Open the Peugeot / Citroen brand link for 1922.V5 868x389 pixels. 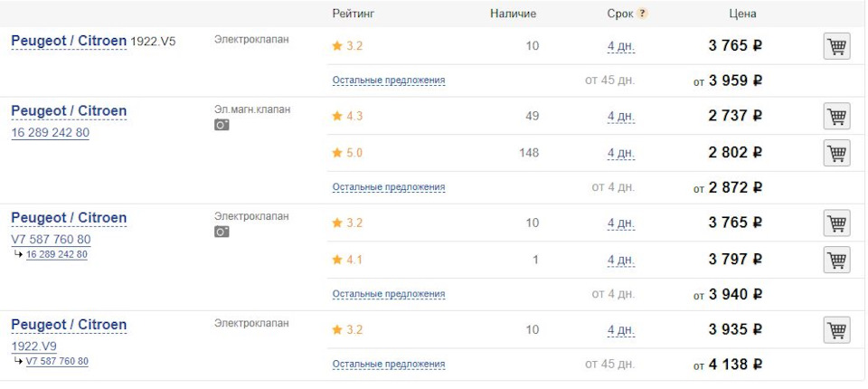click(69, 41)
